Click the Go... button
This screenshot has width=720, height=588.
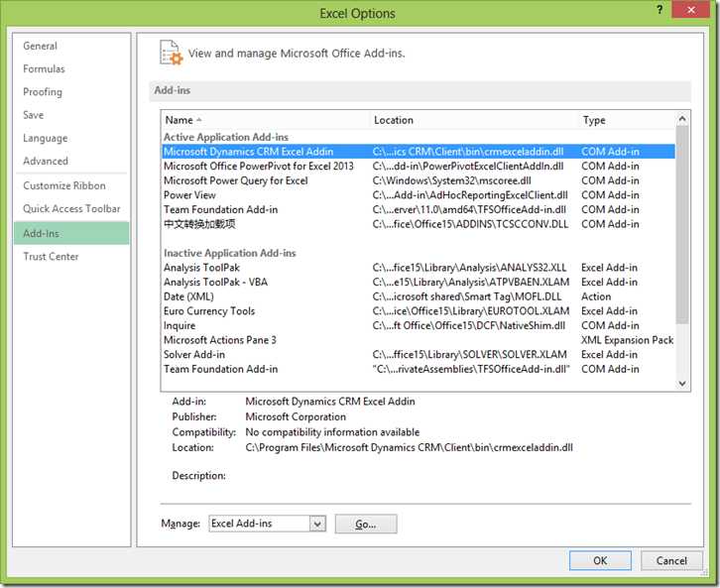366,524
